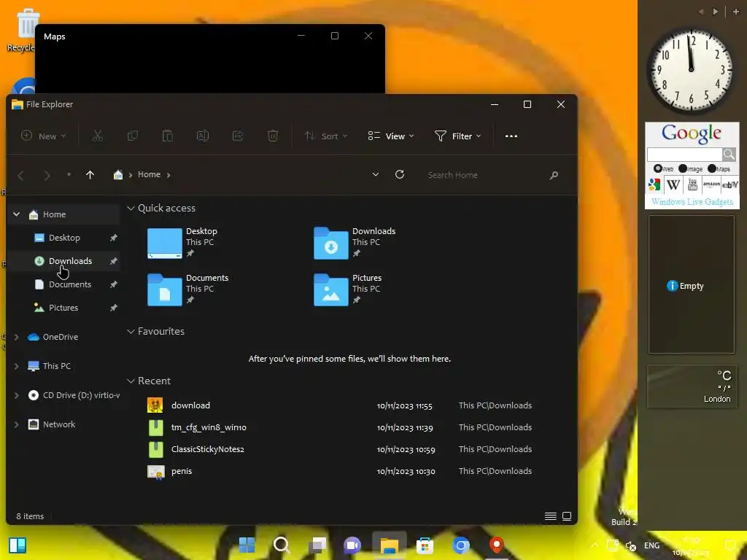This screenshot has width=747, height=560.
Task: Click the gadget sidebar plus add button
Action: pos(736,12)
